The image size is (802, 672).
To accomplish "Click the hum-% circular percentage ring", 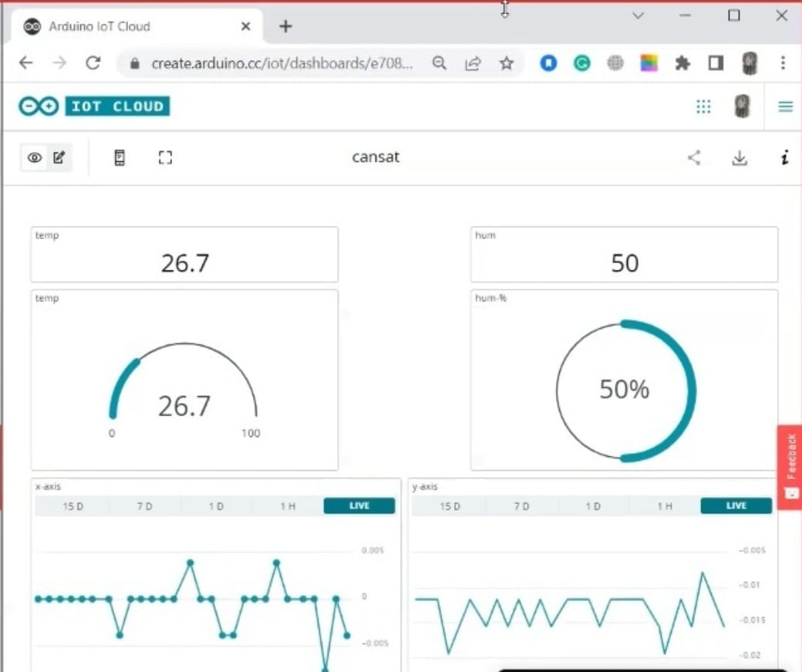I will [625, 391].
